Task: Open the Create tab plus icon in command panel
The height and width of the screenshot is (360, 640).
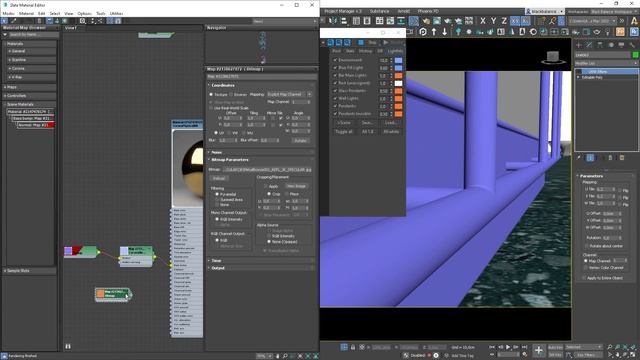Action: pyautogui.click(x=579, y=44)
